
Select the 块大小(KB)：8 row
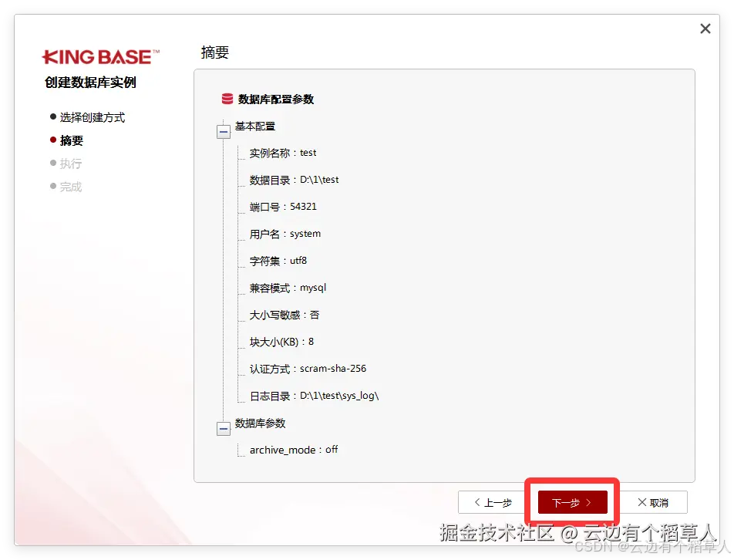point(282,342)
